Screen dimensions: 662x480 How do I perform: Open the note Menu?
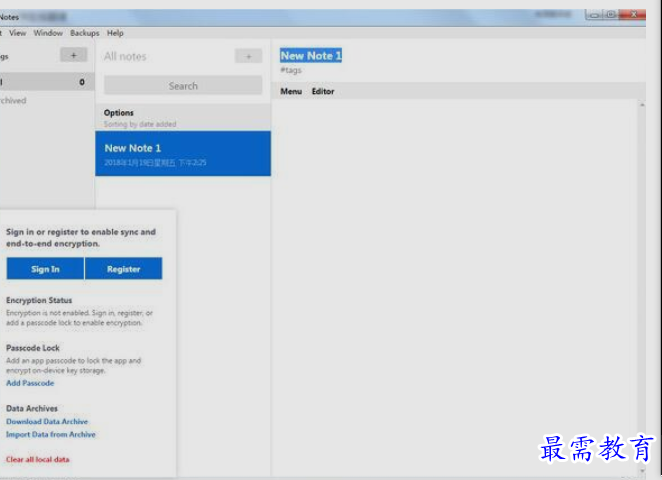click(x=291, y=91)
